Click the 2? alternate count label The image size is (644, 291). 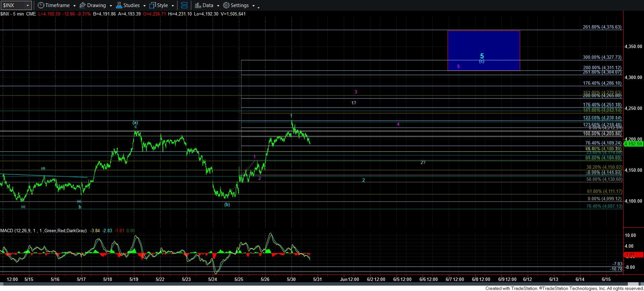(x=423, y=162)
